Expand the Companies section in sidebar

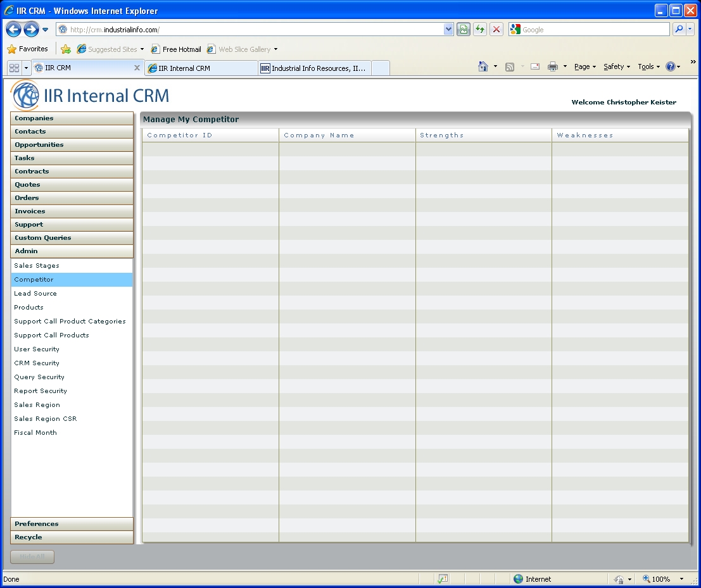point(72,118)
